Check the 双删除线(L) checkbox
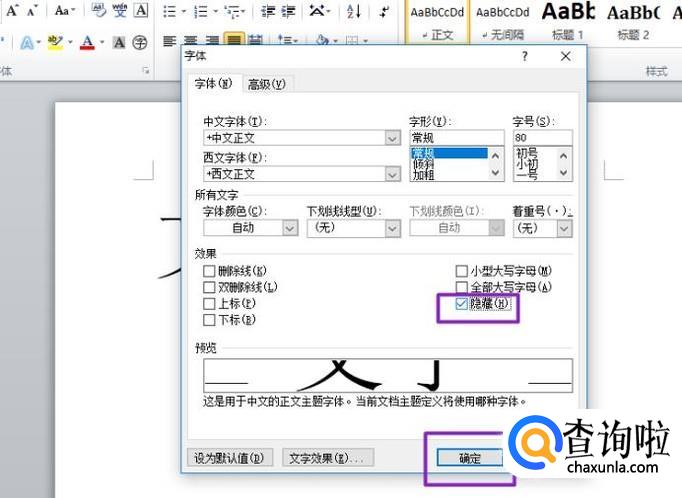Viewport: 682px width, 498px height. pos(209,287)
